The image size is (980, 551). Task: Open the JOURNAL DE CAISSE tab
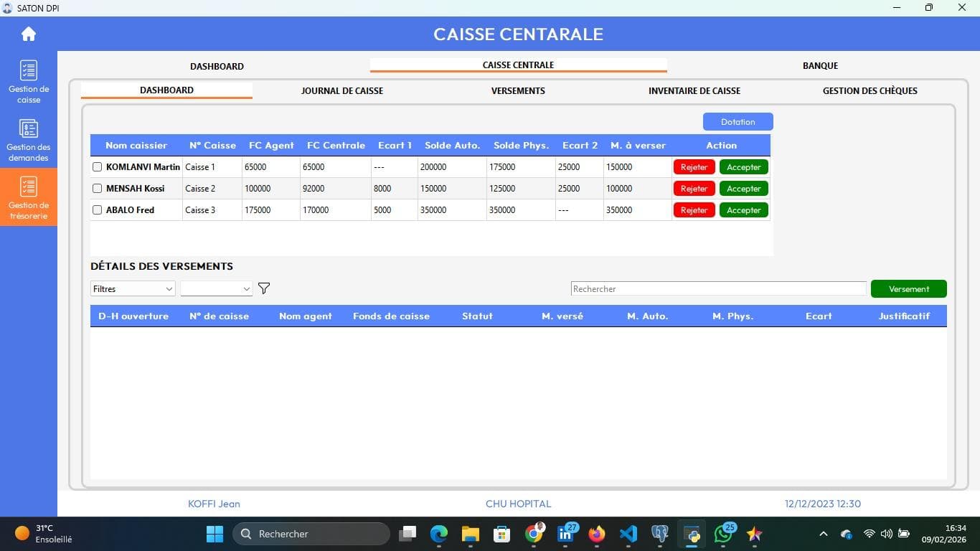pos(342,90)
